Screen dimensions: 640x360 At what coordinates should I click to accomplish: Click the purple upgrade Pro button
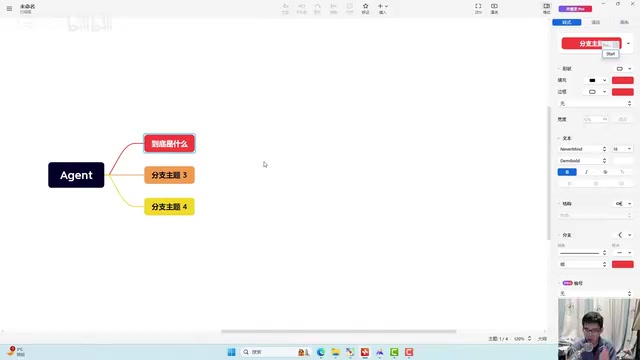pos(575,9)
